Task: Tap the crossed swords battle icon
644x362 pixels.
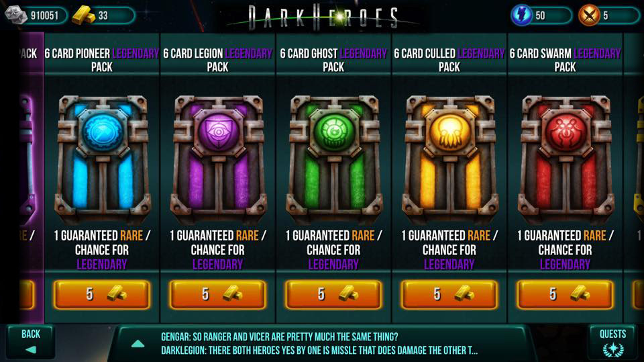Action: [588, 15]
